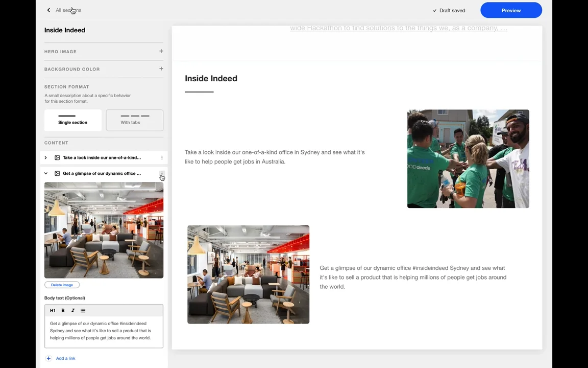Screen dimensions: 588x368
Task: Expand the Background Color plus icon
Action: click(161, 68)
